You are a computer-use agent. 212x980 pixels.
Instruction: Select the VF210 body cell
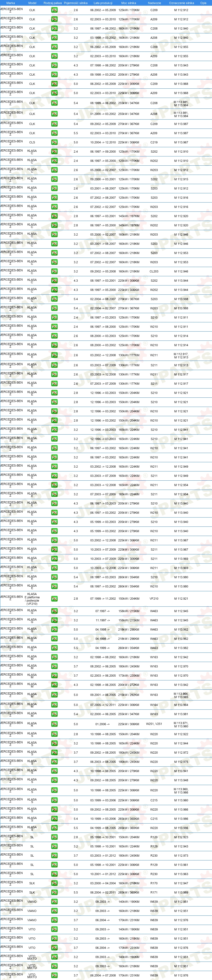click(154, 598)
